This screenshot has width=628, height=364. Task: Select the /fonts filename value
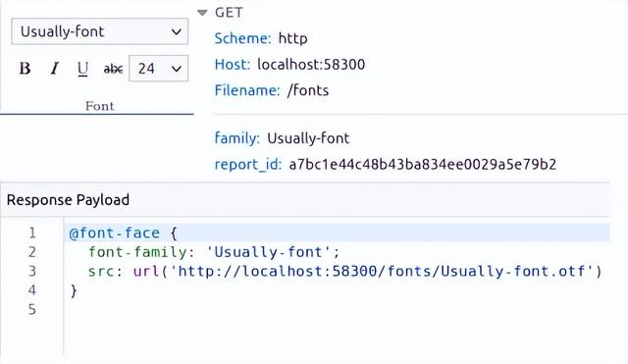[307, 90]
